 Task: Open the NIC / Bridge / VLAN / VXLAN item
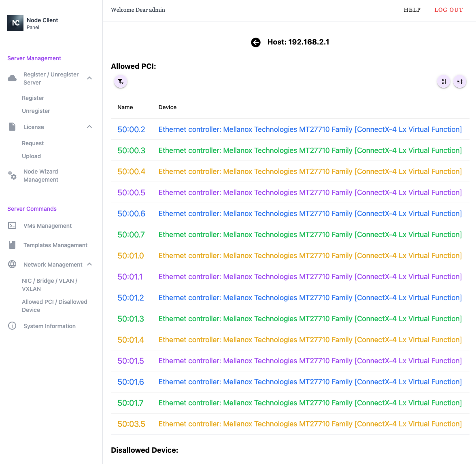coord(49,285)
